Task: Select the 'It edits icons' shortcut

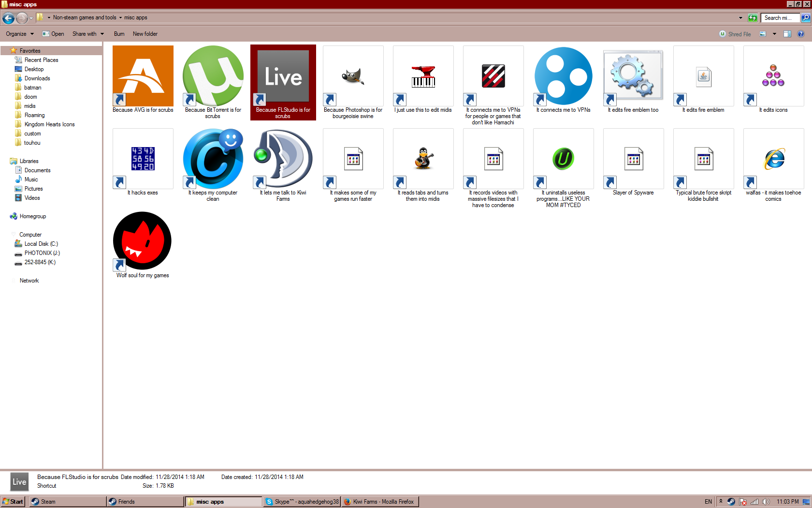Action: pos(773,76)
